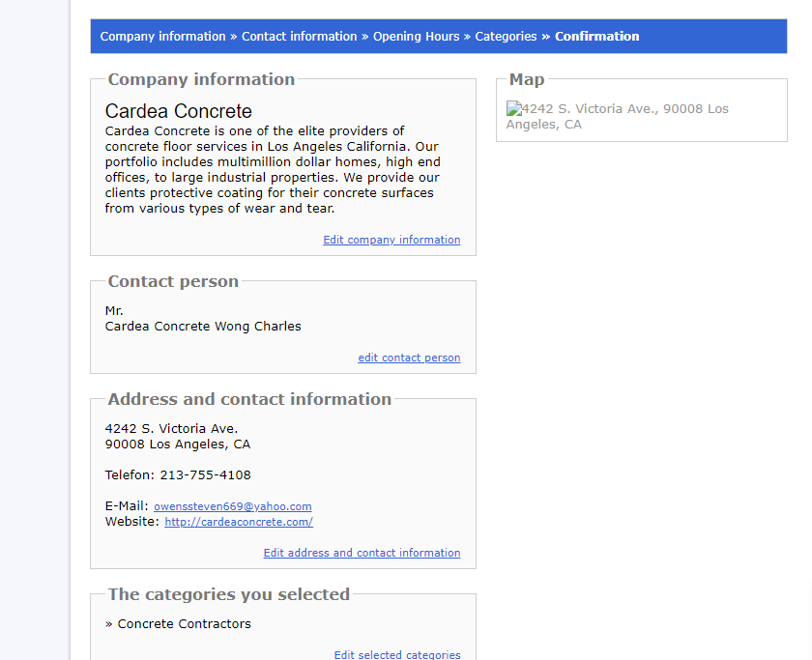Select the Opening Hours breadcrumb step

(x=416, y=36)
